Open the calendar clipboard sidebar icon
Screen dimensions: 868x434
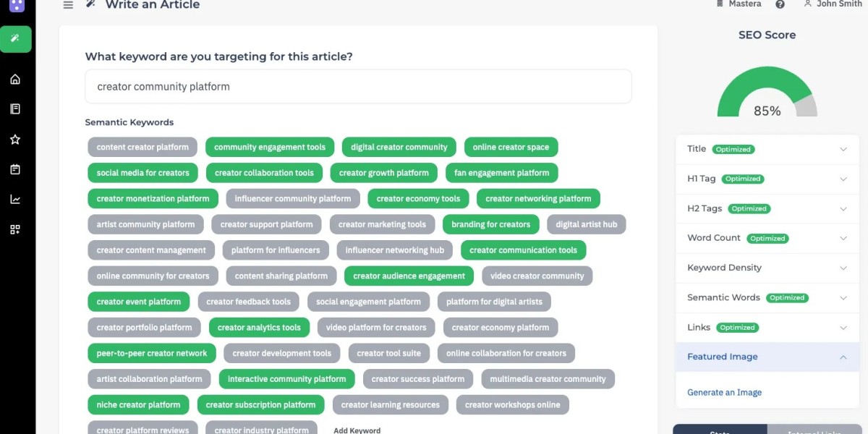click(x=15, y=169)
